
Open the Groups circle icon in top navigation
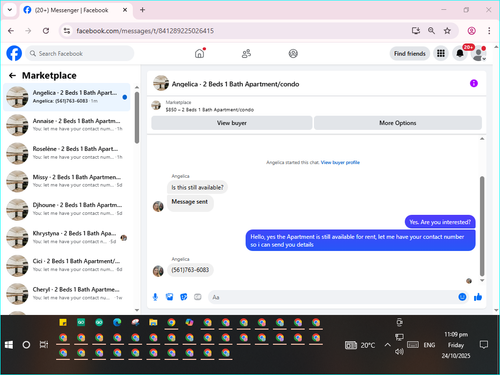point(293,53)
